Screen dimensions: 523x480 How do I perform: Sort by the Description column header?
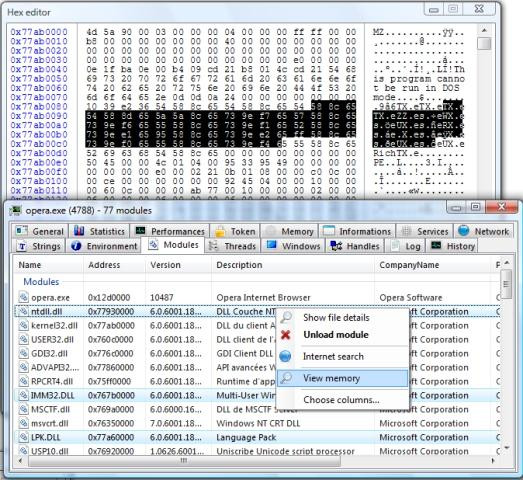click(x=293, y=265)
